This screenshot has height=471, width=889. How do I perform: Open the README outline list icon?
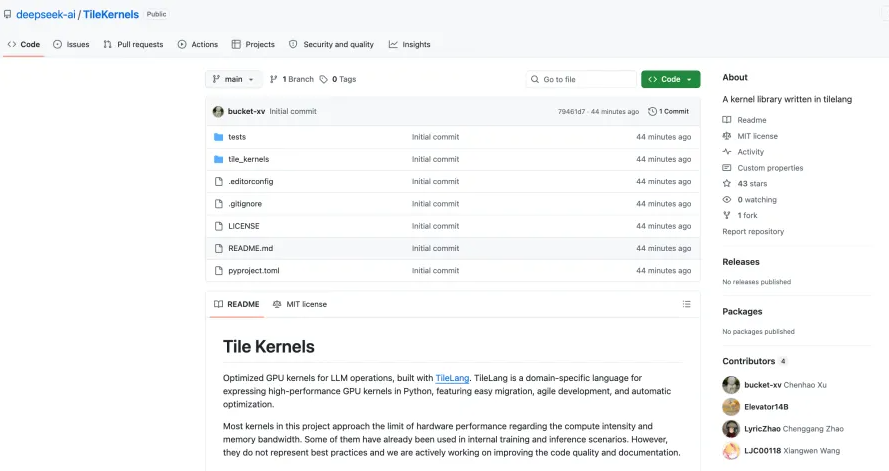pyautogui.click(x=687, y=304)
